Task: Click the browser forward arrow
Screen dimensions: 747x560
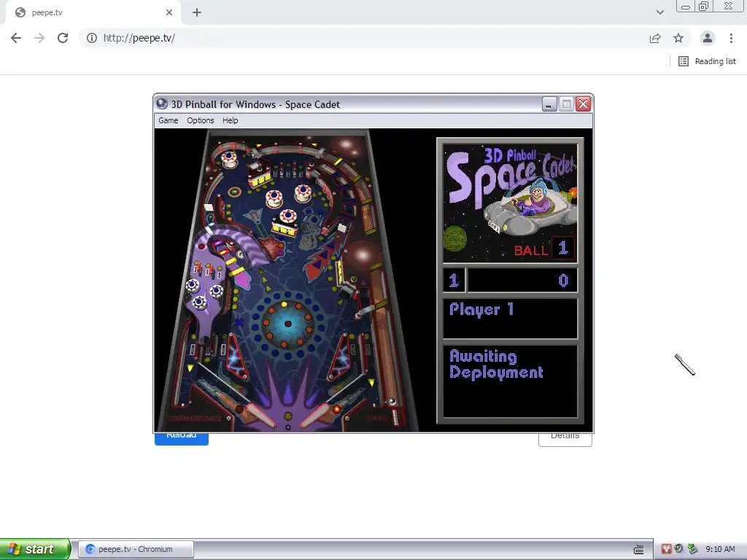Action: tap(39, 38)
